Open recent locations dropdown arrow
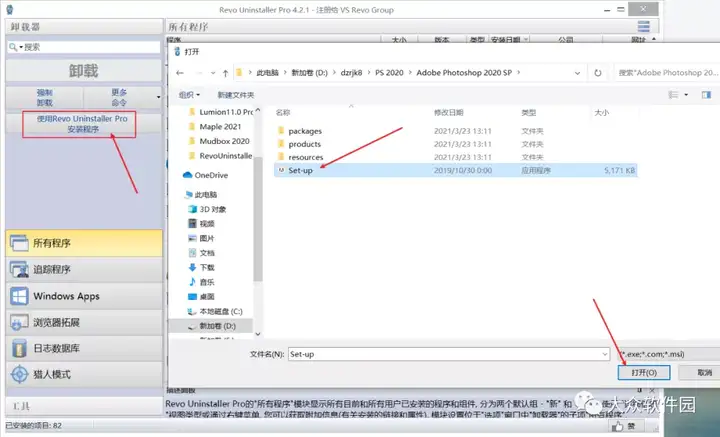Viewport: 720px width, 437px height. (213, 73)
